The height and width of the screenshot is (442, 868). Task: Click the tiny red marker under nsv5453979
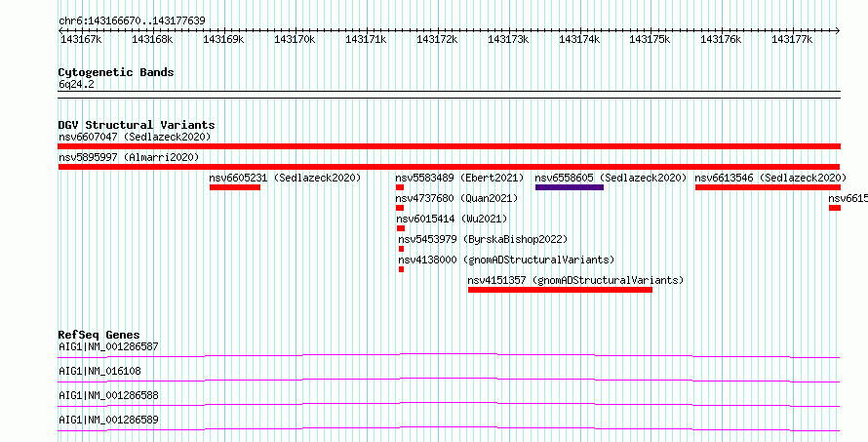(402, 249)
